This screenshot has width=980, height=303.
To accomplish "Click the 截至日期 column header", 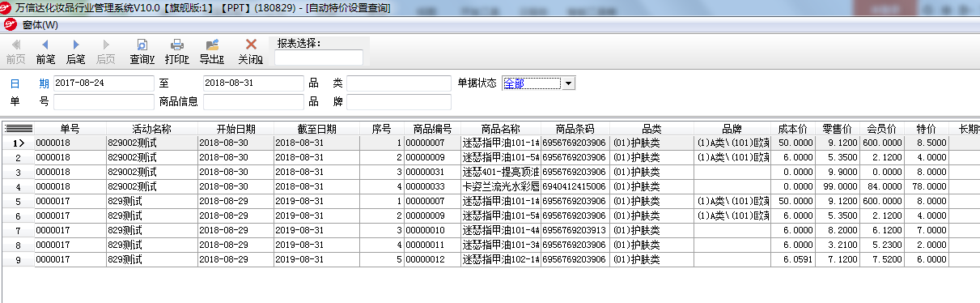I will (316, 129).
